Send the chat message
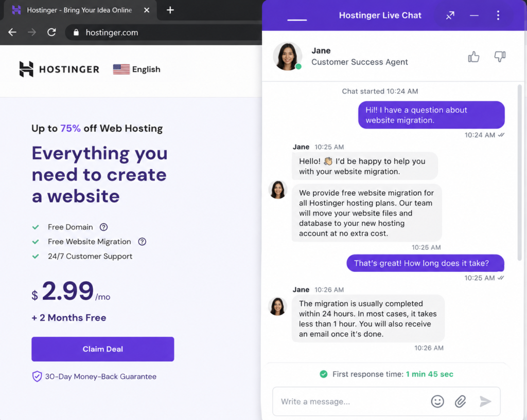Screen dimensions: 527x420 click(485, 401)
